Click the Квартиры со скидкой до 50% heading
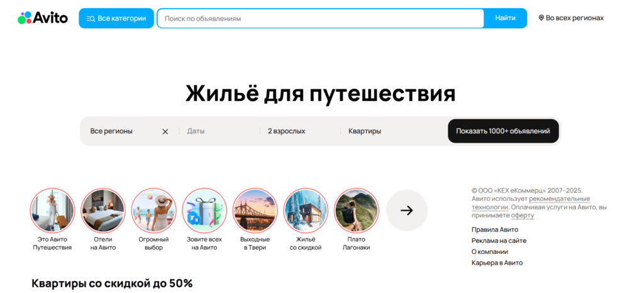This screenshot has width=644, height=293. click(112, 284)
